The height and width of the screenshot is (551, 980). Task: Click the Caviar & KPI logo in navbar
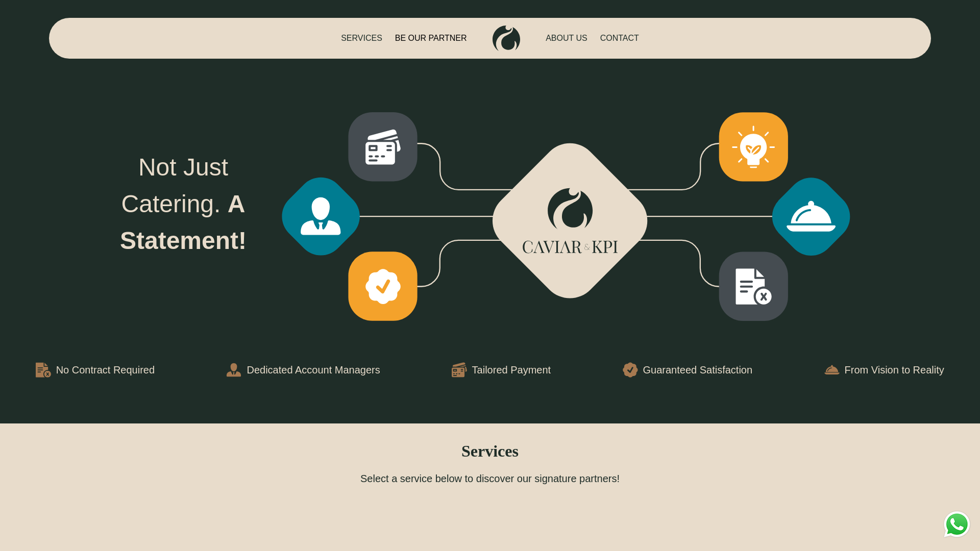[506, 38]
